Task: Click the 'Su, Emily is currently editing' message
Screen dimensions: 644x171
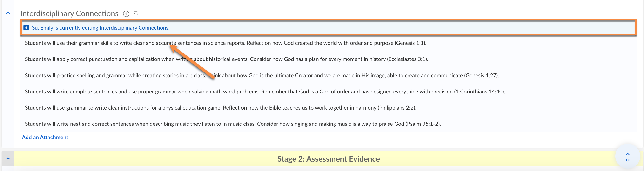Action: [x=101, y=28]
